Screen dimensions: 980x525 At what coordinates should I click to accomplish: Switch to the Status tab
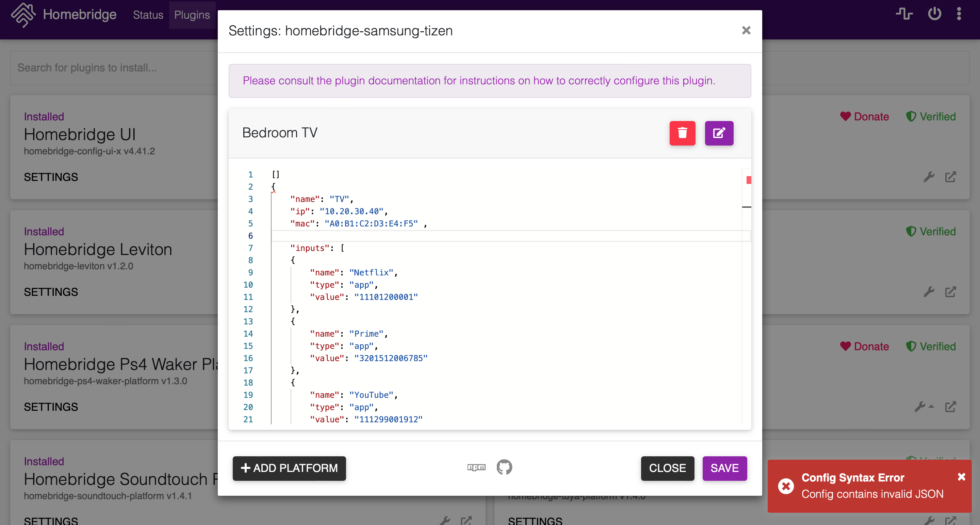coord(148,15)
